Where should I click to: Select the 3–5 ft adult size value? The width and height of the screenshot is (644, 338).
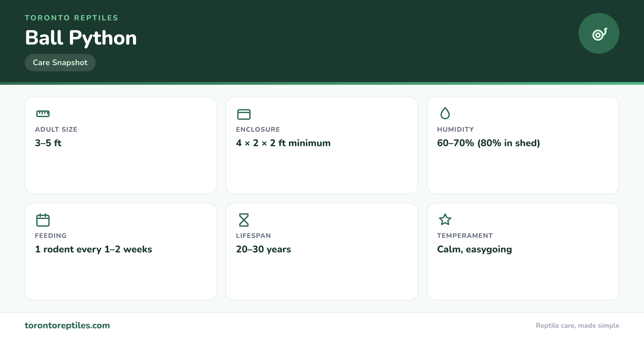[48, 143]
